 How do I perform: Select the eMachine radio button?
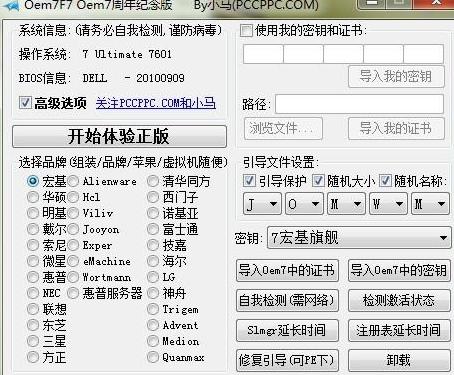[x=73, y=261]
